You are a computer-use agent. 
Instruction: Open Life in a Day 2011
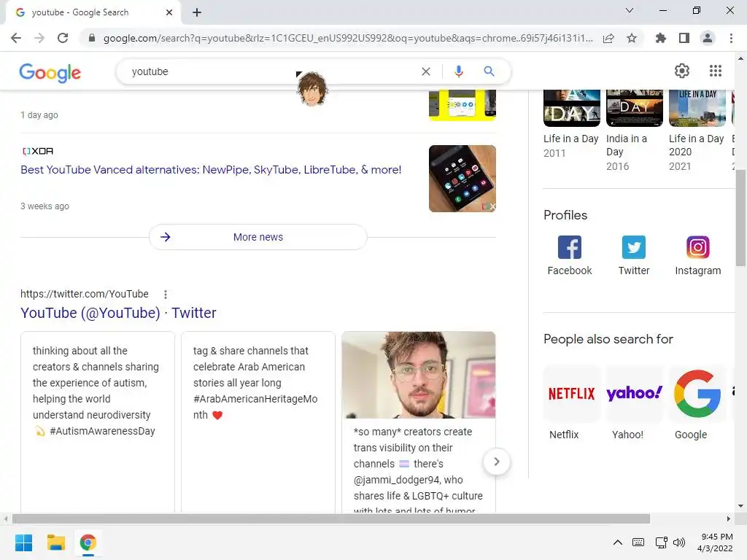(x=571, y=124)
